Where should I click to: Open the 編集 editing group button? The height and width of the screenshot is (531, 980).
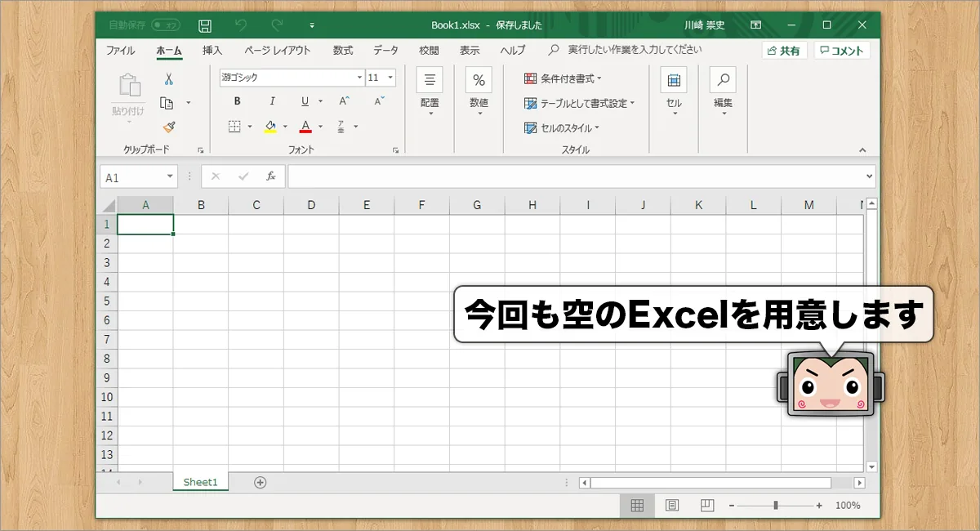pos(723,91)
